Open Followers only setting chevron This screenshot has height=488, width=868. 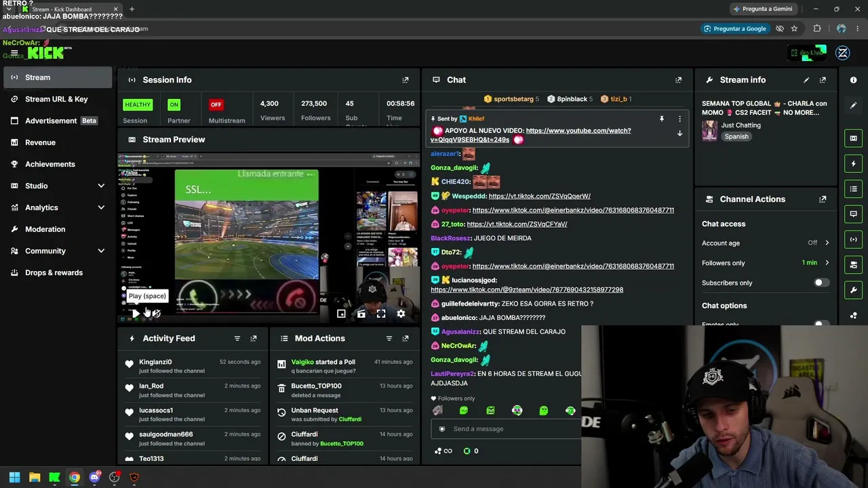pos(827,263)
